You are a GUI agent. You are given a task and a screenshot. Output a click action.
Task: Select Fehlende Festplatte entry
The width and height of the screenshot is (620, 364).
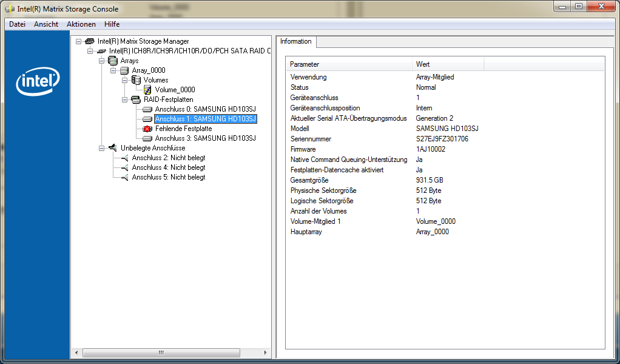[x=183, y=129]
